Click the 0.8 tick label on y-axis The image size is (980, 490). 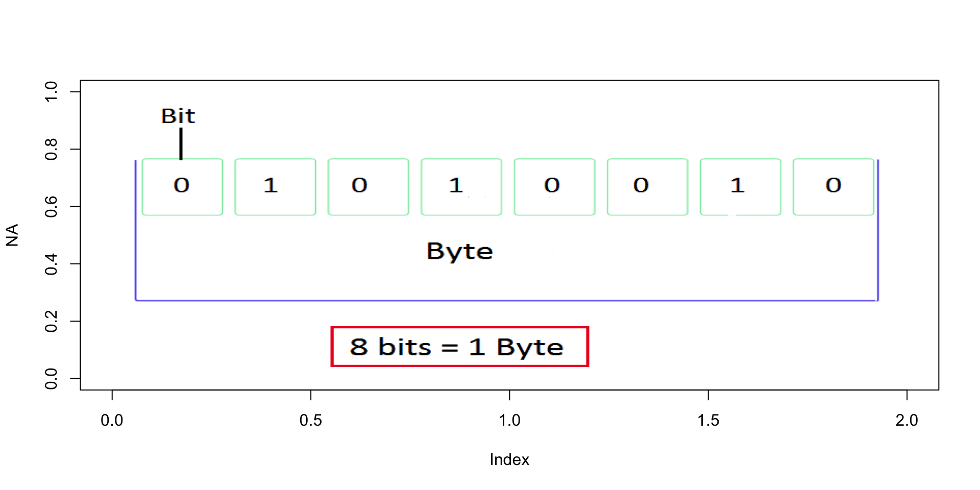(x=51, y=149)
